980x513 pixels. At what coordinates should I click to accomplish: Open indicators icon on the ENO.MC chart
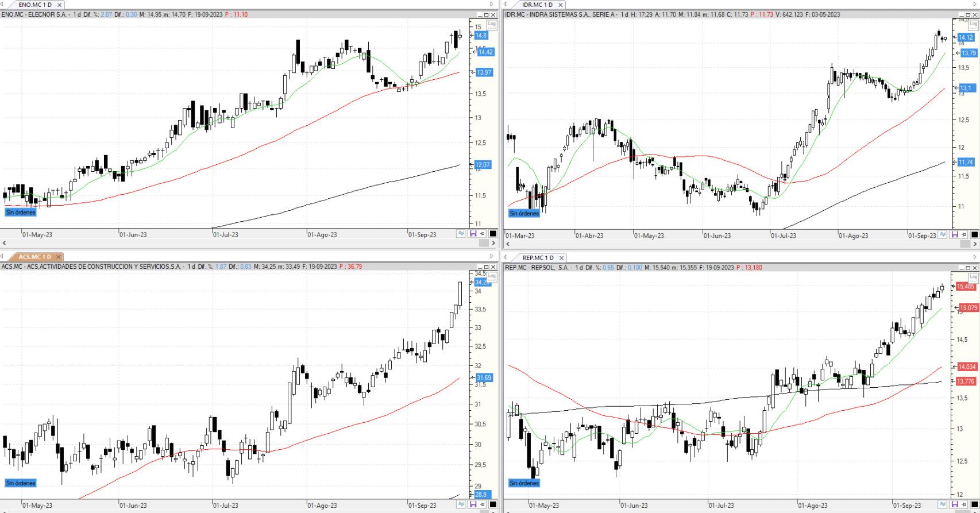point(461,234)
